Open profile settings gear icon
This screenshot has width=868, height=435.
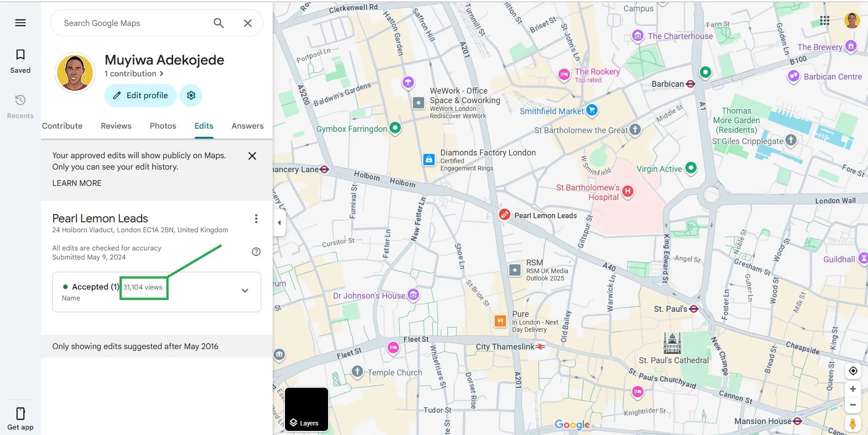[x=191, y=95]
